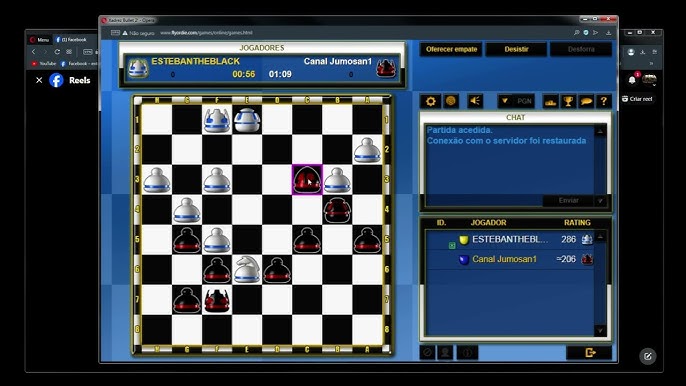Screen dimensions: 686x386
Task: Click the Desistir button
Action: click(516, 49)
